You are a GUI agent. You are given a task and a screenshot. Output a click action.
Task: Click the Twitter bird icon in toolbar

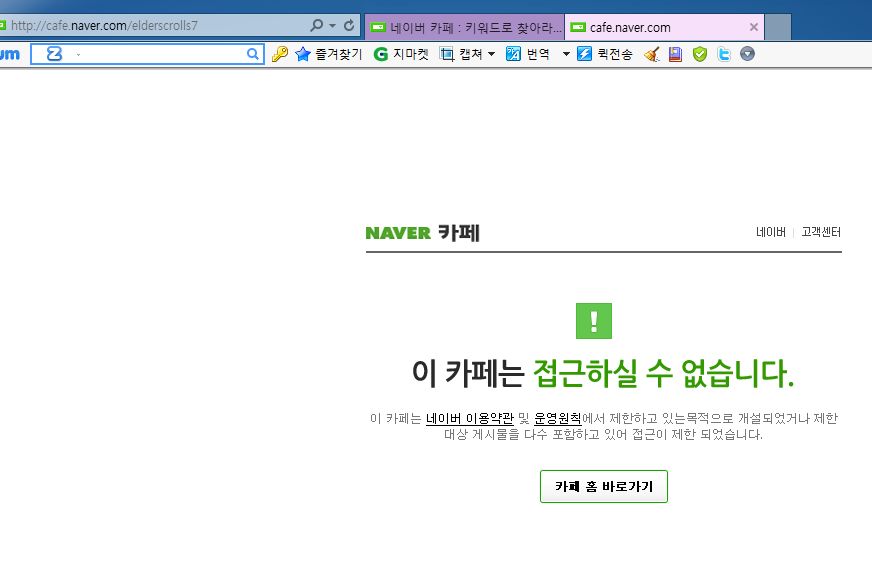coord(724,54)
